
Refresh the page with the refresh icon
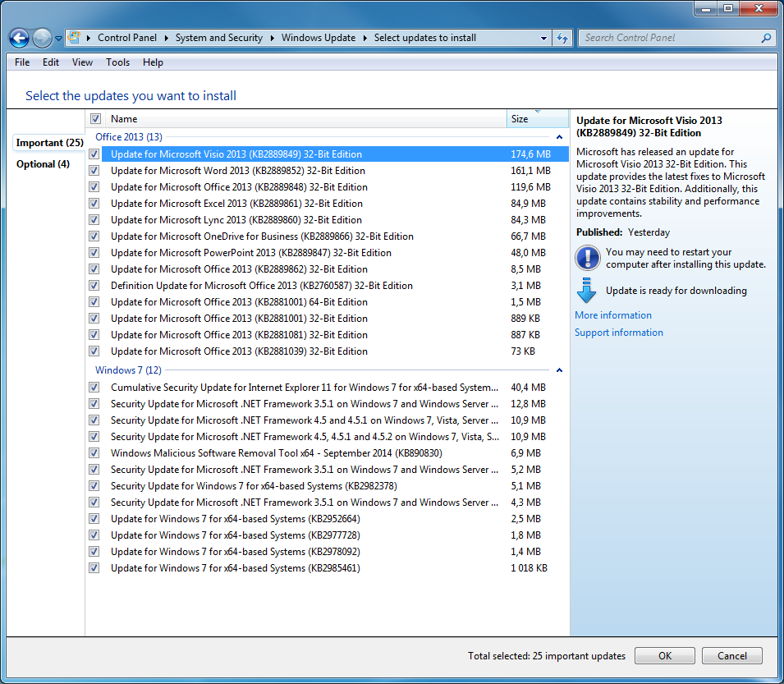(562, 38)
